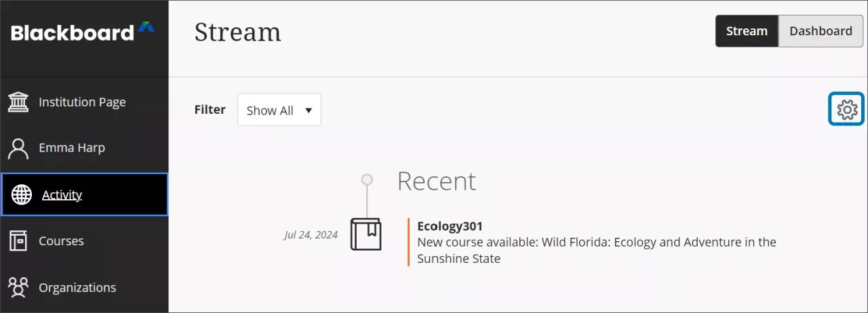Switch to the Stream view
The image size is (868, 313).
click(x=747, y=31)
